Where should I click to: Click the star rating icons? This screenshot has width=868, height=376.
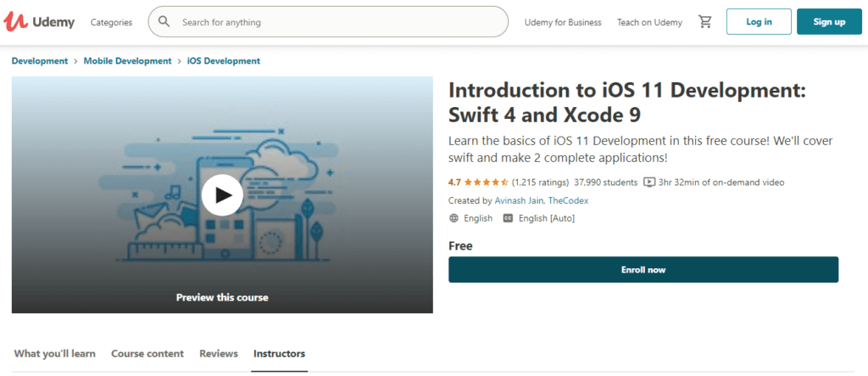point(486,182)
